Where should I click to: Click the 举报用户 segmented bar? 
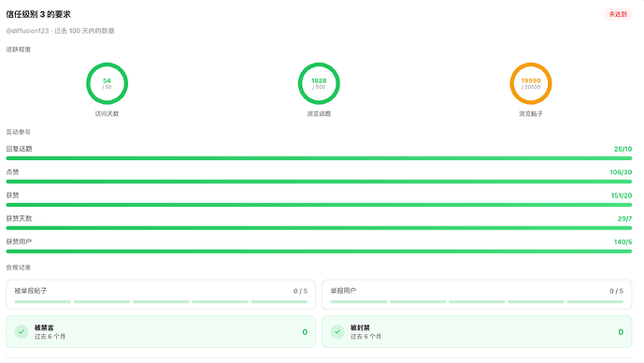click(x=477, y=302)
